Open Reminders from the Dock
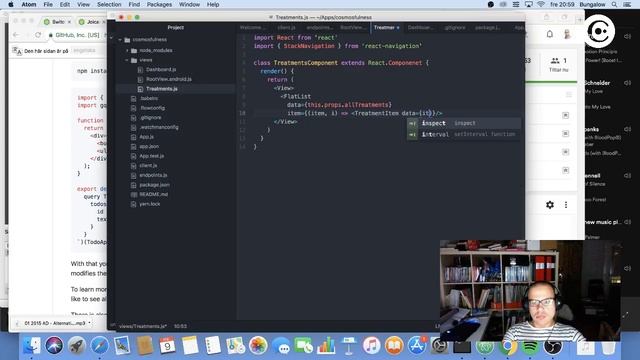Viewport: 640px width, 360px height. tap(212, 346)
